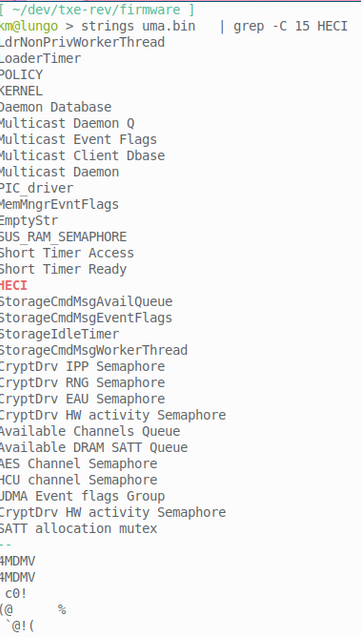The image size is (361, 637).
Task: Click the SUS_RAM_SEMAPHORE line
Action: click(x=63, y=237)
